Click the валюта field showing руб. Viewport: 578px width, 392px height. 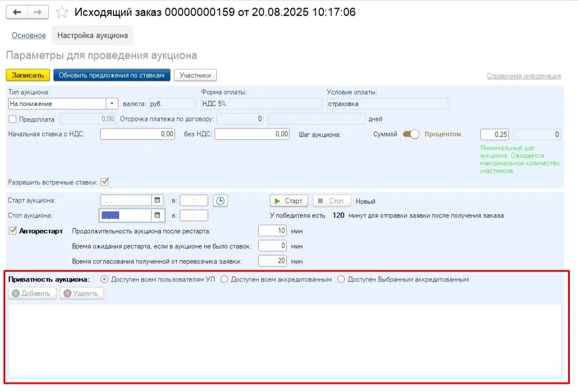pyautogui.click(x=172, y=104)
